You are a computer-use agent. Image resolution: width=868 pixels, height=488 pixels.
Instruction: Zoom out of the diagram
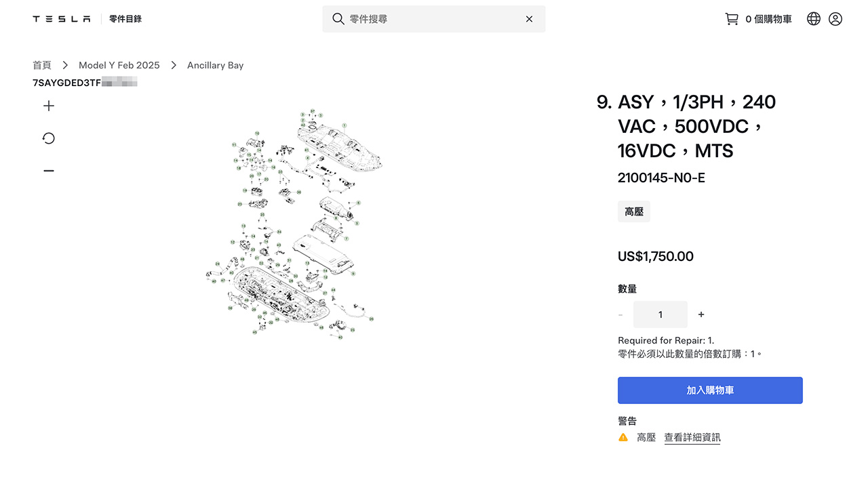(x=49, y=171)
